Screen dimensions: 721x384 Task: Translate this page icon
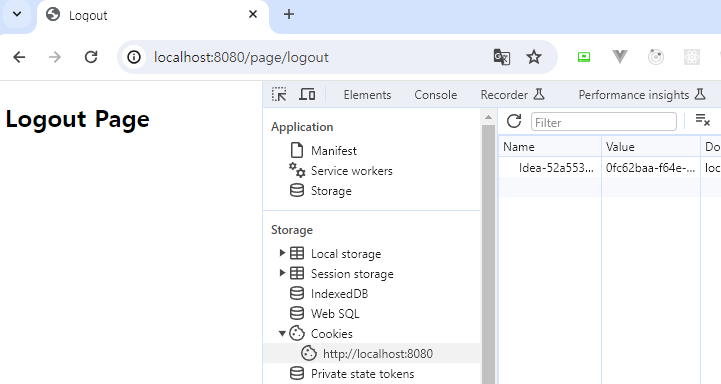coord(502,57)
